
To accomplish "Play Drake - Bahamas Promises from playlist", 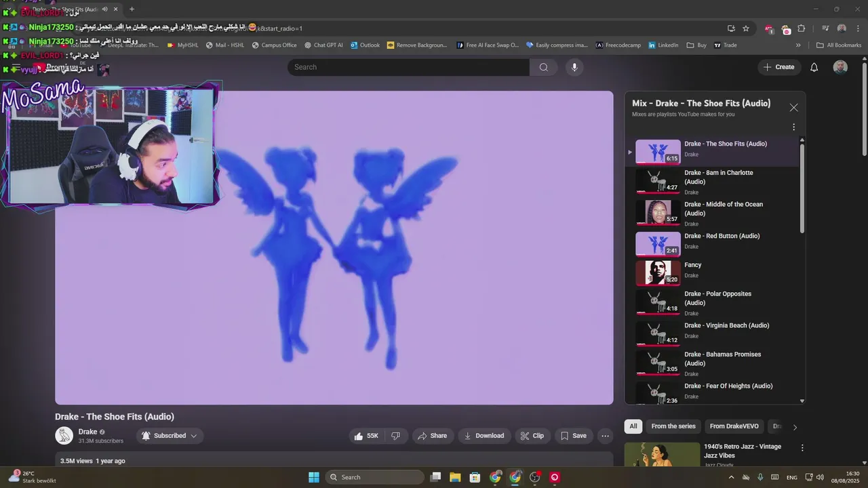I will pyautogui.click(x=711, y=363).
